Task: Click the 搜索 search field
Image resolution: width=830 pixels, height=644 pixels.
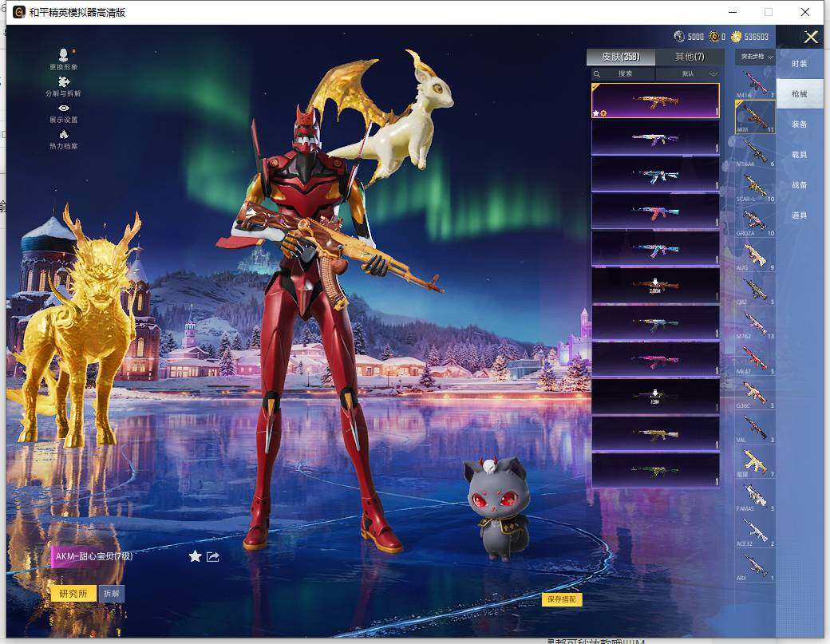Action: click(623, 73)
